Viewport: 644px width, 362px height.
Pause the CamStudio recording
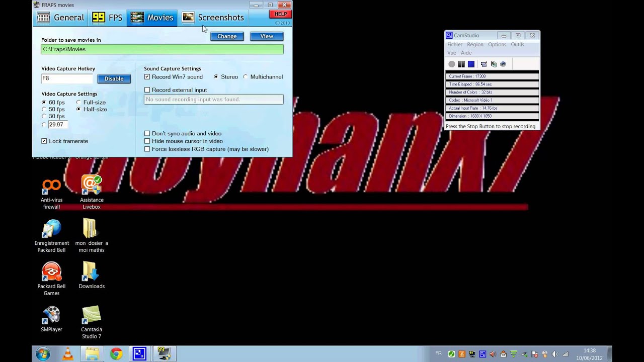pyautogui.click(x=461, y=64)
